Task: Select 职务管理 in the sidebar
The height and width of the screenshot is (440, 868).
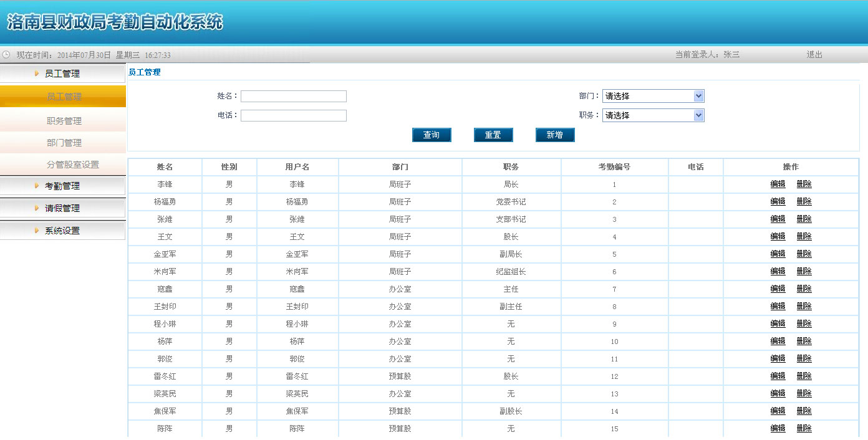Action: (x=64, y=120)
